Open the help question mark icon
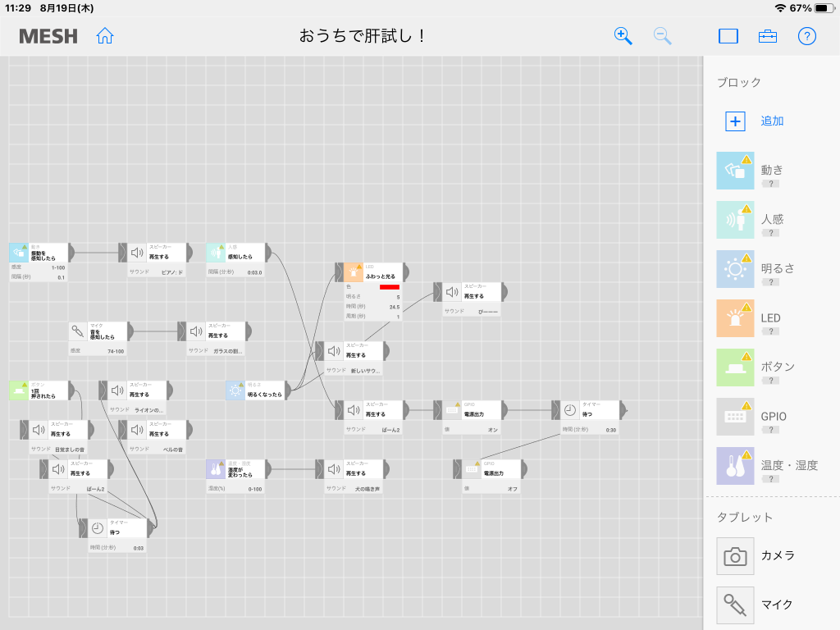The width and height of the screenshot is (840, 630). [807, 36]
